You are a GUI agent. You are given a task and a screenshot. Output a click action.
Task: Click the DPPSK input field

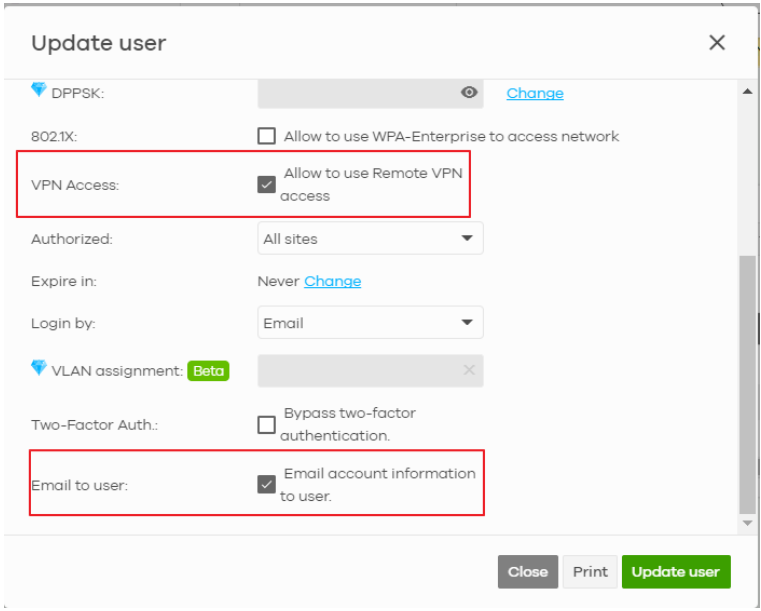click(x=355, y=93)
